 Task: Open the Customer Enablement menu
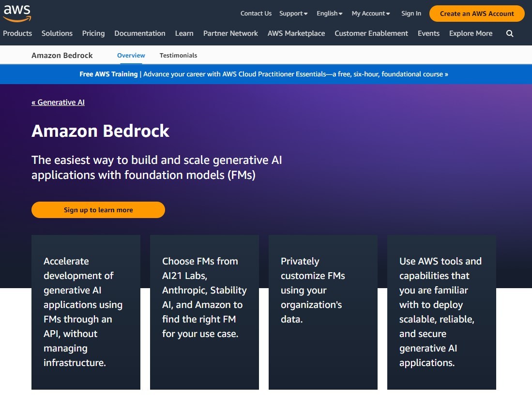371,33
